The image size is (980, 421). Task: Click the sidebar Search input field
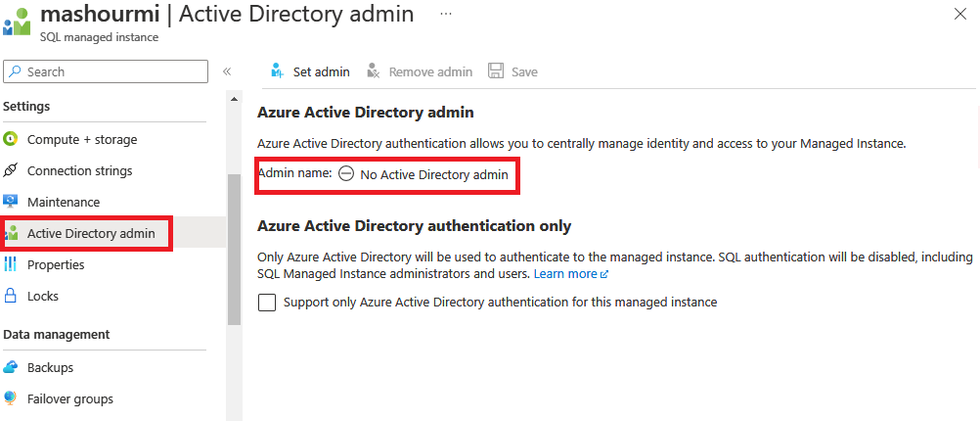[x=106, y=71]
